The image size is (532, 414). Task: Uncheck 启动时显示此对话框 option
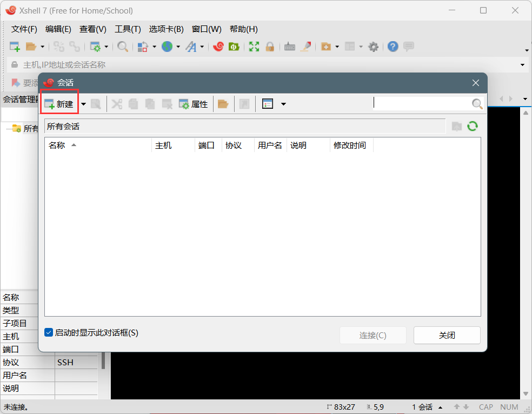(x=49, y=333)
